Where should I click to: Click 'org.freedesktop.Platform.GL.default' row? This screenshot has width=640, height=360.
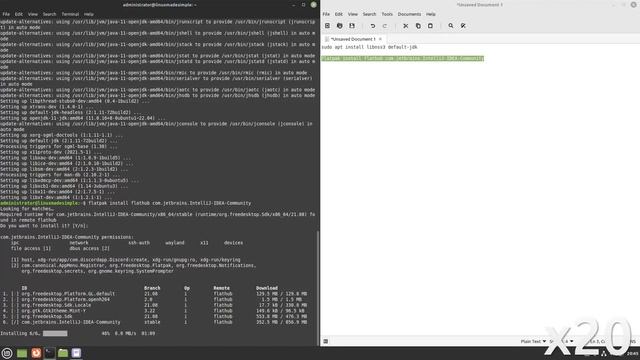[155, 294]
